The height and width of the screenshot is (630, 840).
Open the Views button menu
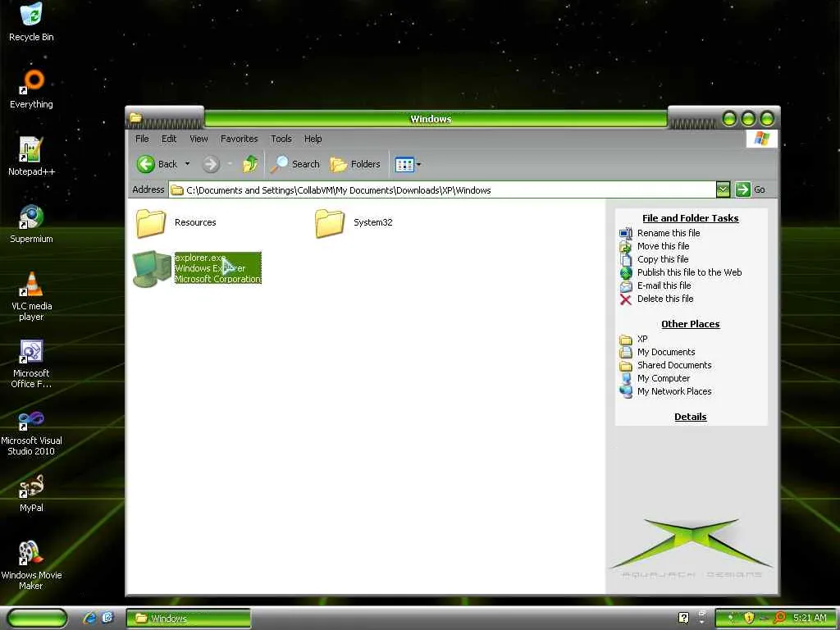408,164
